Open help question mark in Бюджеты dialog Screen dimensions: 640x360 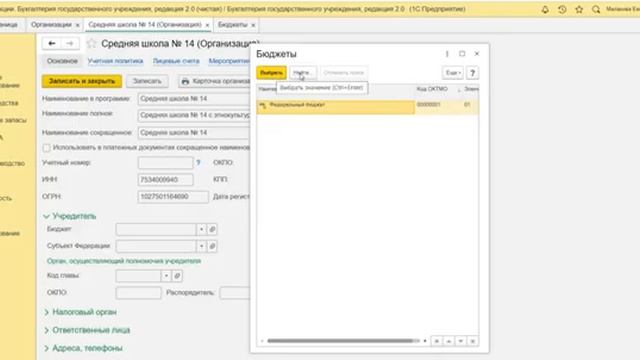(472, 73)
